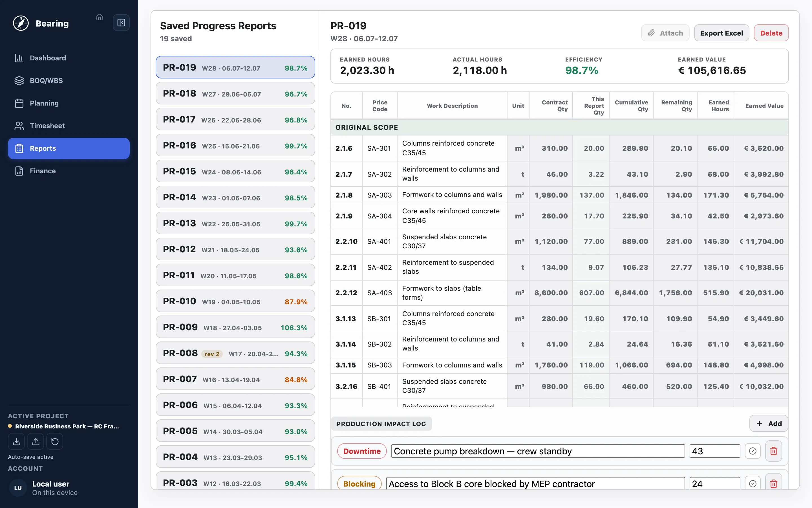Open saved report PR-016
Viewport: 812px width, 508px height.
click(x=235, y=145)
